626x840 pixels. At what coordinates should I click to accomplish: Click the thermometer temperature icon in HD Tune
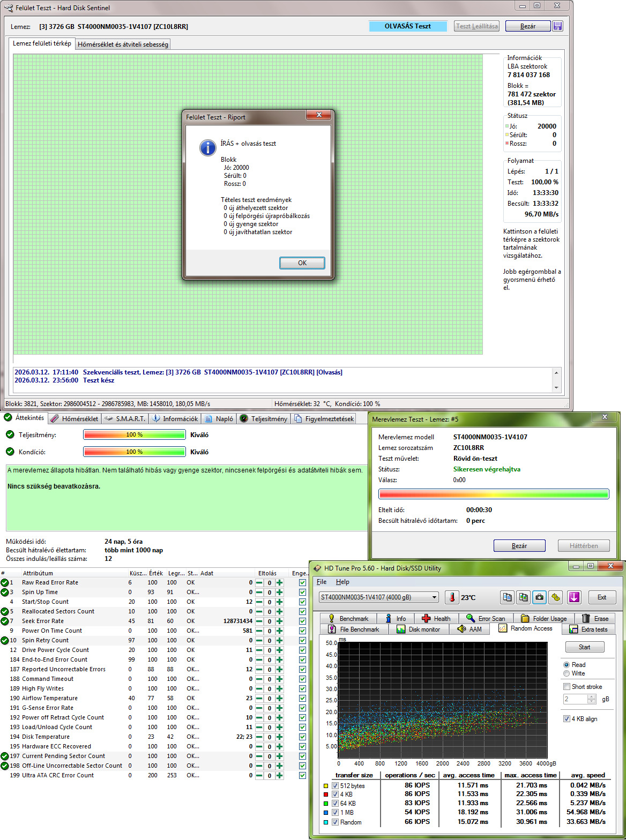coord(452,597)
